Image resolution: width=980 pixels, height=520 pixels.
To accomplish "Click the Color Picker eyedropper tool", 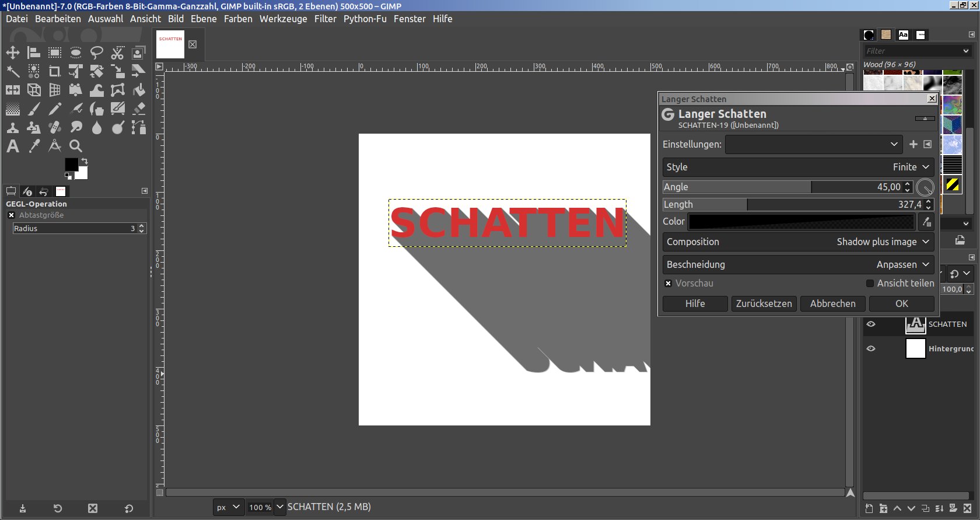I will [x=34, y=146].
